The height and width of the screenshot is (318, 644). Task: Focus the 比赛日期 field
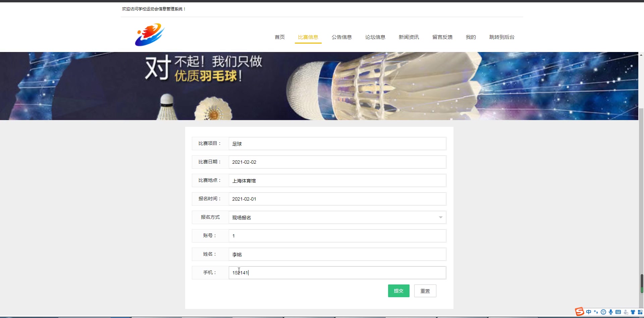tap(337, 162)
